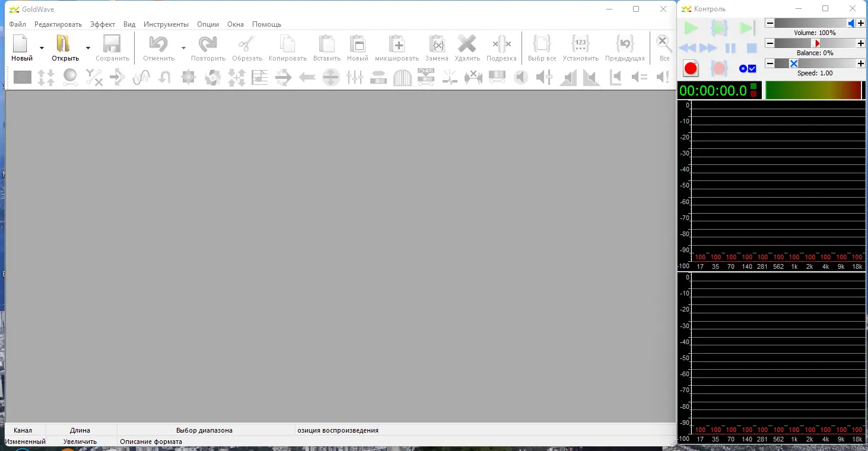This screenshot has height=451, width=868.
Task: Click the U-turn invert effect icon
Action: (x=165, y=77)
